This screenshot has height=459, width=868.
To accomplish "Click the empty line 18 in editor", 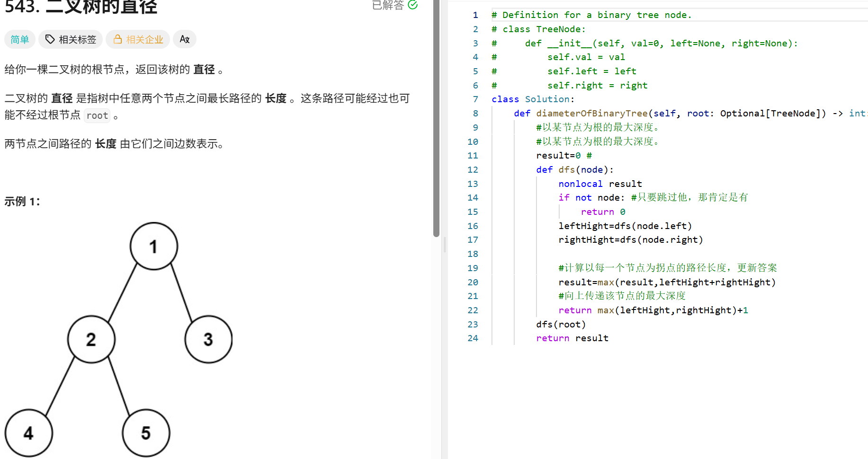I will (x=680, y=254).
